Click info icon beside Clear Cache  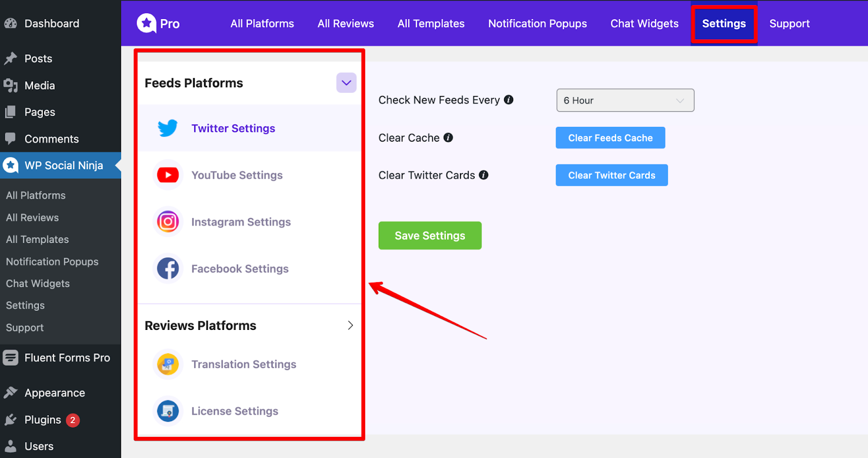(x=448, y=138)
